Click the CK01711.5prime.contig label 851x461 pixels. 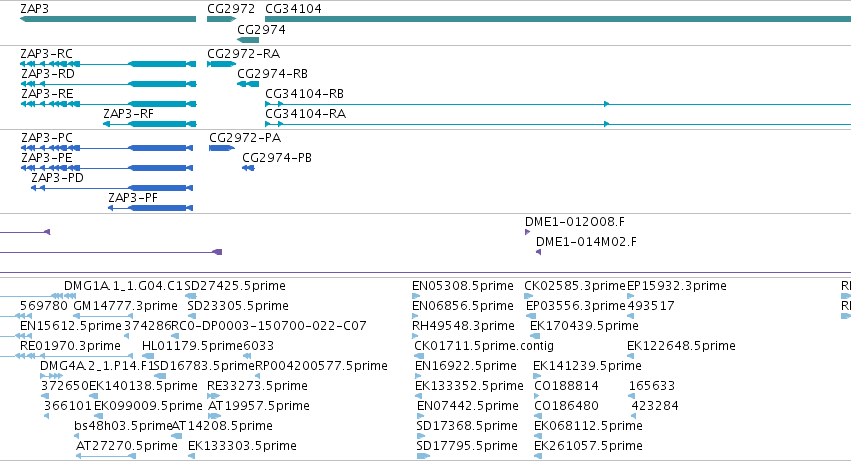pos(484,346)
